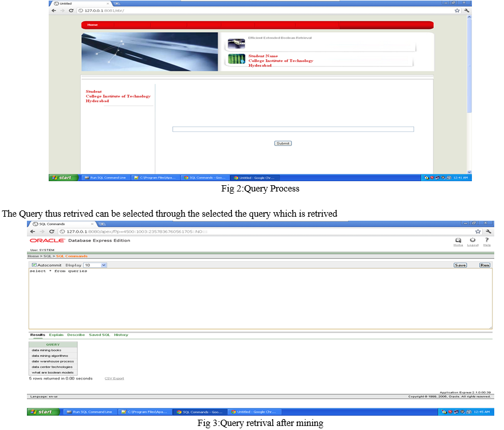Open the start button on the Fig 2 taskbar
The image size is (504, 430).
64,177
